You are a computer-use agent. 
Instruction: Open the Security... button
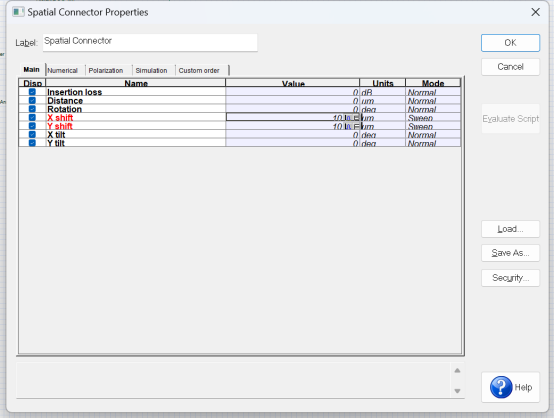click(510, 278)
